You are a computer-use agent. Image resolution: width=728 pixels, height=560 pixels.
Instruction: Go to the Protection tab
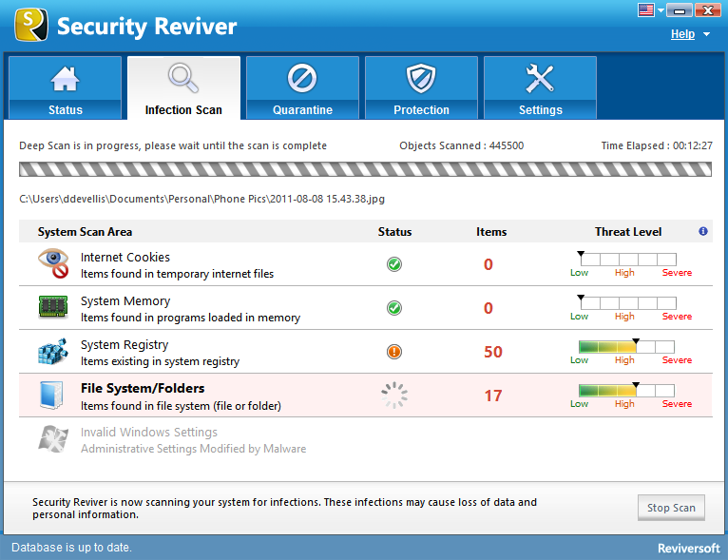point(422,87)
